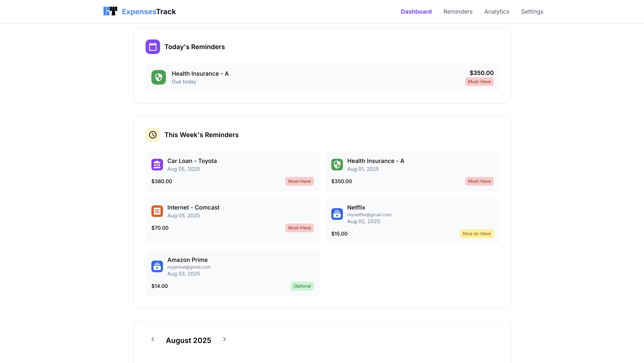Click the blue subscription icon for Netflix

tap(337, 214)
